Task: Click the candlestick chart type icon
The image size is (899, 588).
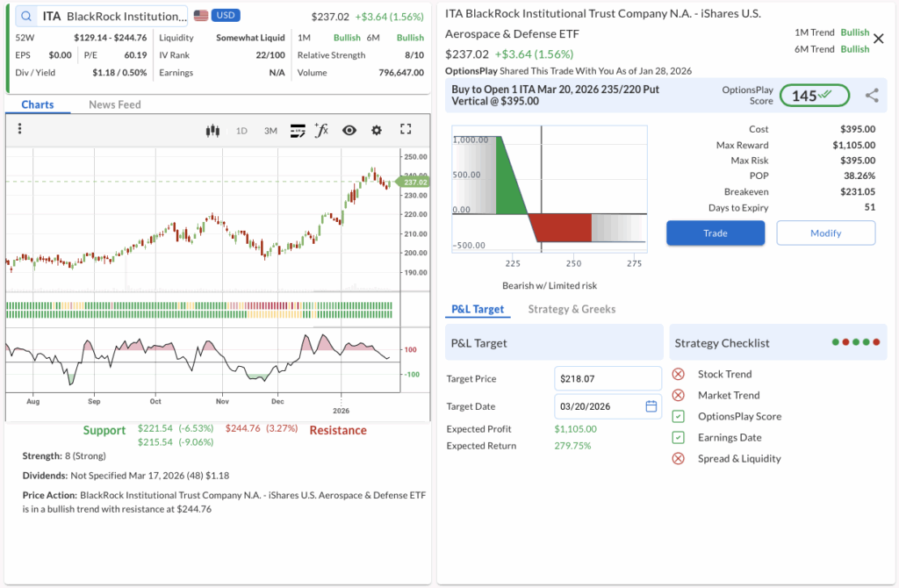Action: [212, 131]
